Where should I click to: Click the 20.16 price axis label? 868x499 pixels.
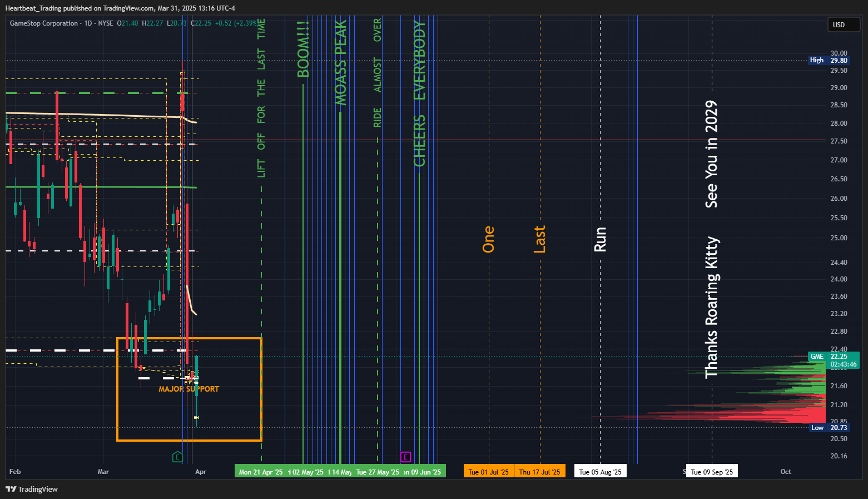(x=839, y=456)
